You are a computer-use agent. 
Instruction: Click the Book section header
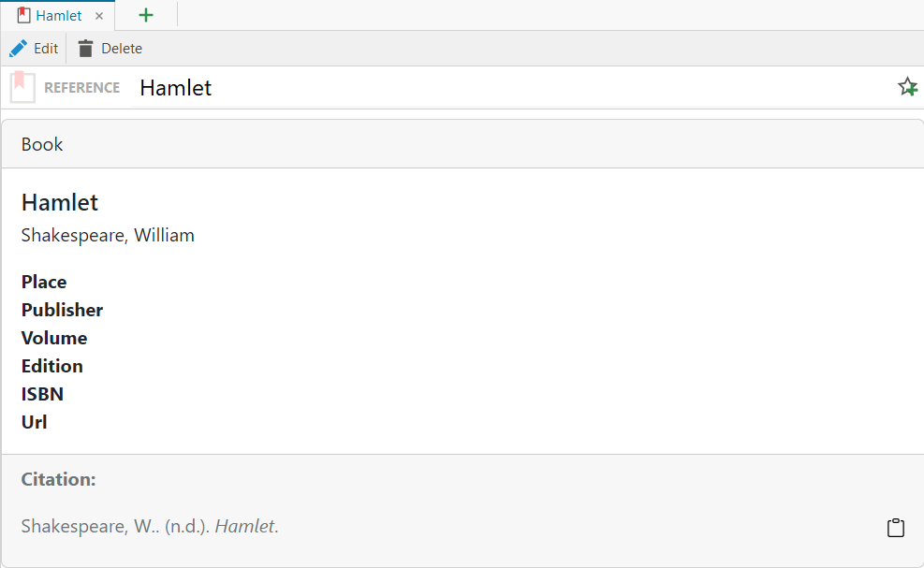42,144
